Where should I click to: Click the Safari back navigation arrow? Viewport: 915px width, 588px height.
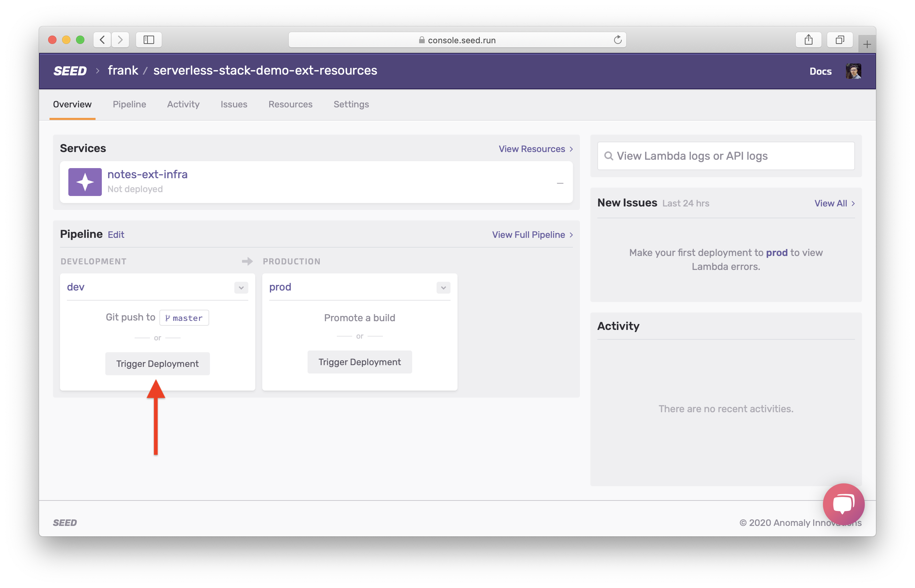pos(102,40)
